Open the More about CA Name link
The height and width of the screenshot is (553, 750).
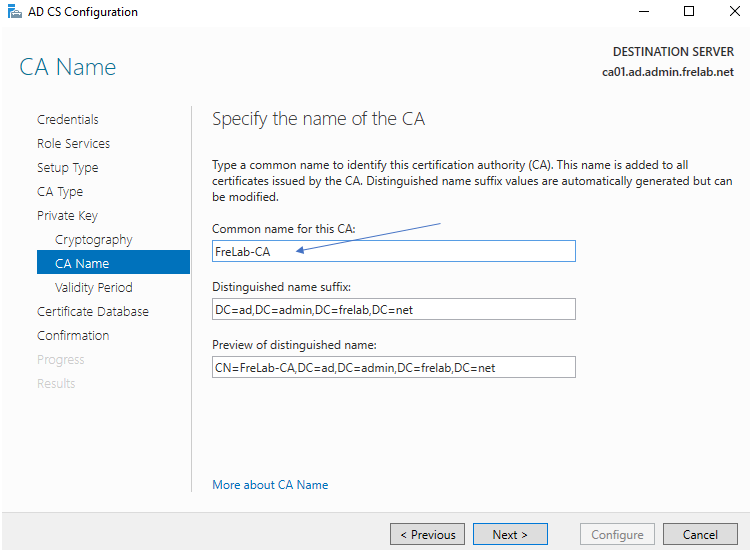(270, 485)
